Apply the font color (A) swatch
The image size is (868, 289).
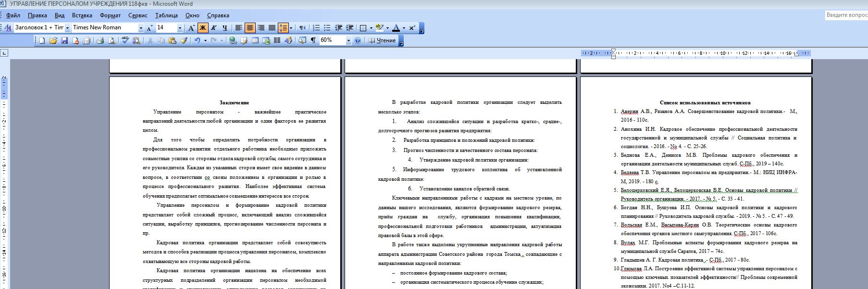click(x=396, y=28)
